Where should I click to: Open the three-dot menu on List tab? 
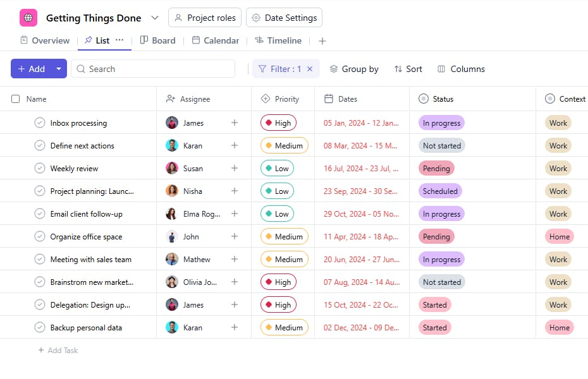point(119,40)
